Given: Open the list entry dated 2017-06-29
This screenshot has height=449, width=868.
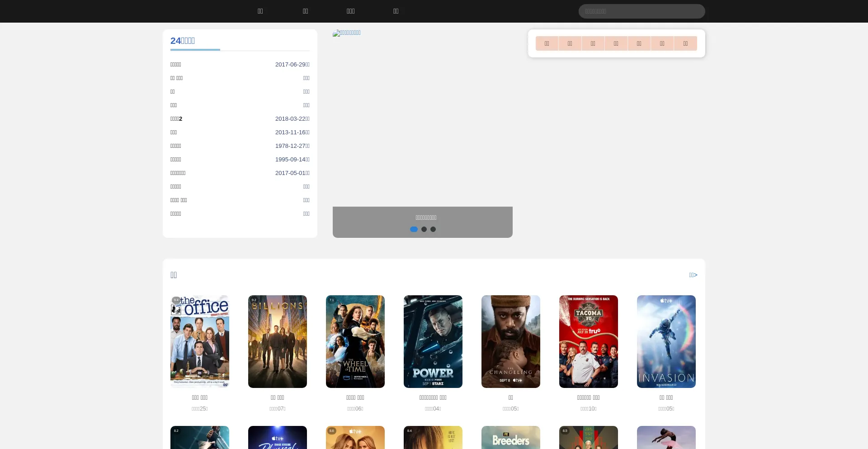Looking at the screenshot, I should coord(176,65).
